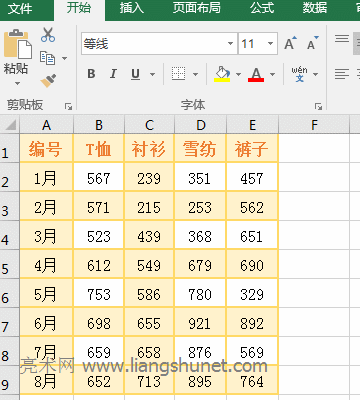Click header cell T恤
The image size is (360, 400).
coord(99,148)
